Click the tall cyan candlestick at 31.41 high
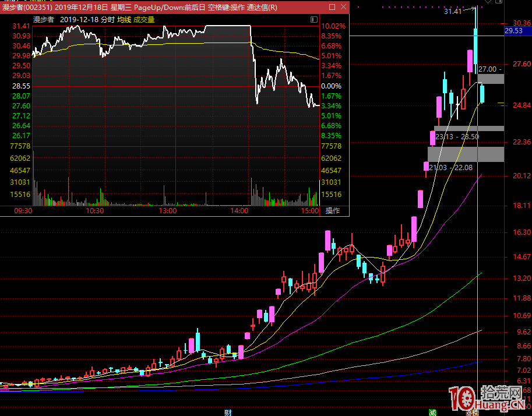 pos(475,45)
